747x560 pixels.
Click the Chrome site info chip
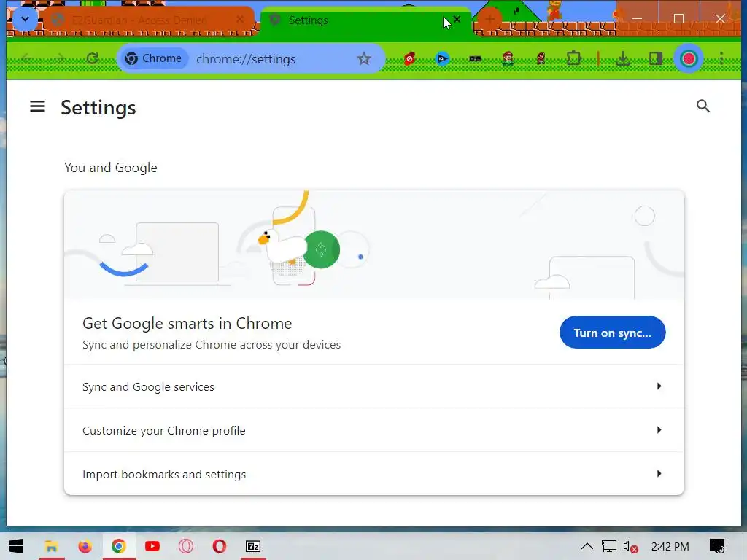point(153,58)
